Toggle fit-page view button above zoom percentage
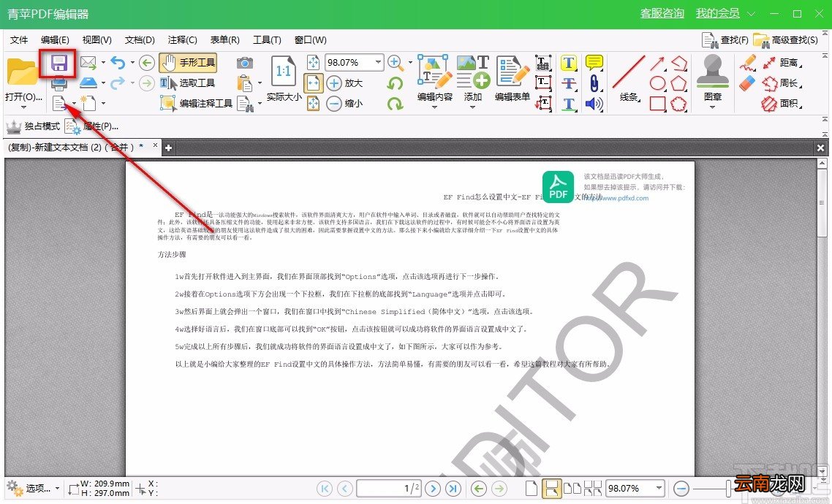The height and width of the screenshot is (504, 832). click(x=314, y=63)
